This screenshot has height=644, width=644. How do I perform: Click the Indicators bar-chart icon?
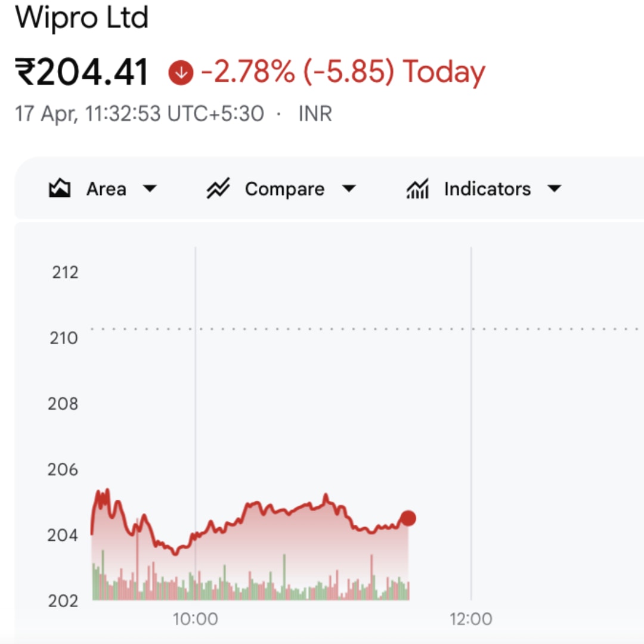[417, 190]
